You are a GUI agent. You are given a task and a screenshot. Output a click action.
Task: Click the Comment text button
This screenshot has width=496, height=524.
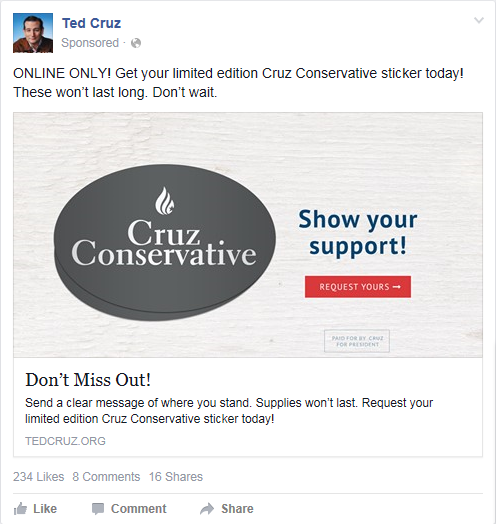point(138,509)
